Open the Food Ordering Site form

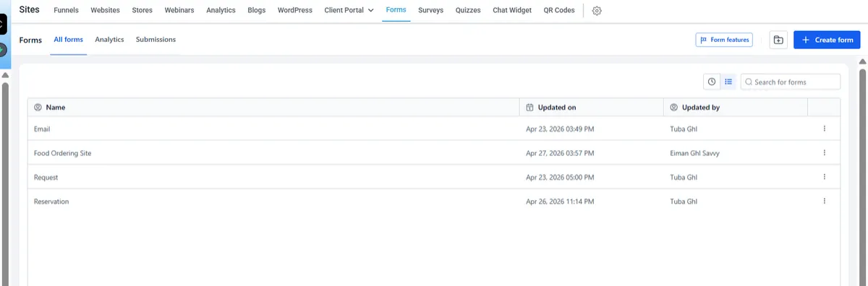tap(62, 153)
